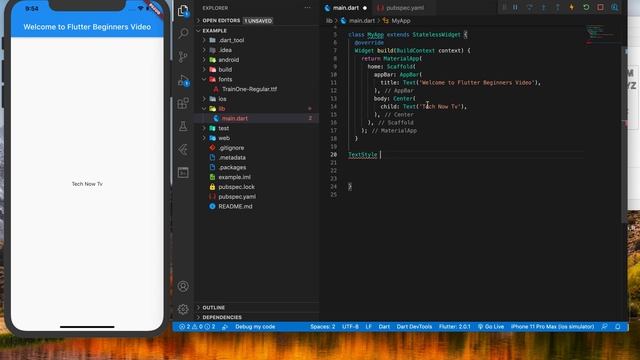
Task: Click Flutter: 2.0.1 version in status bar
Action: [455, 327]
